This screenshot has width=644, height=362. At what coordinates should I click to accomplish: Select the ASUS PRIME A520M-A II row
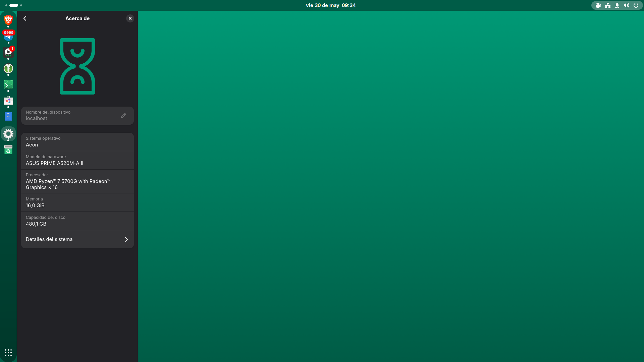pos(77,160)
